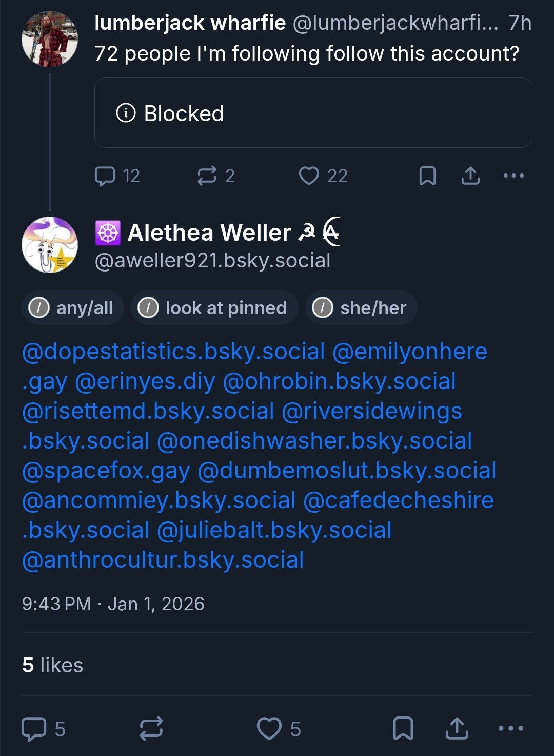
Task: Open the @dopestatistics.bsky.social mention
Action: coord(173,352)
